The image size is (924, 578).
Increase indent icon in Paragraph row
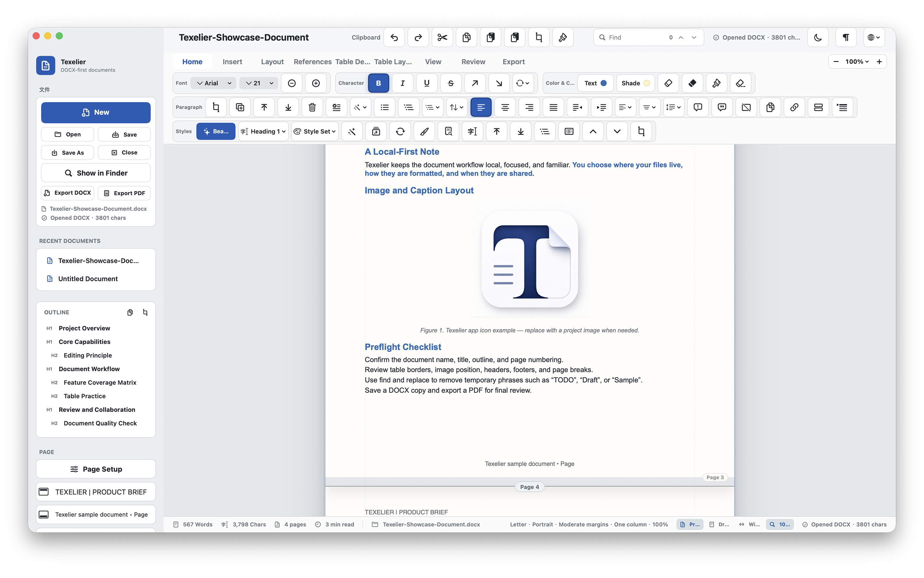(x=601, y=108)
